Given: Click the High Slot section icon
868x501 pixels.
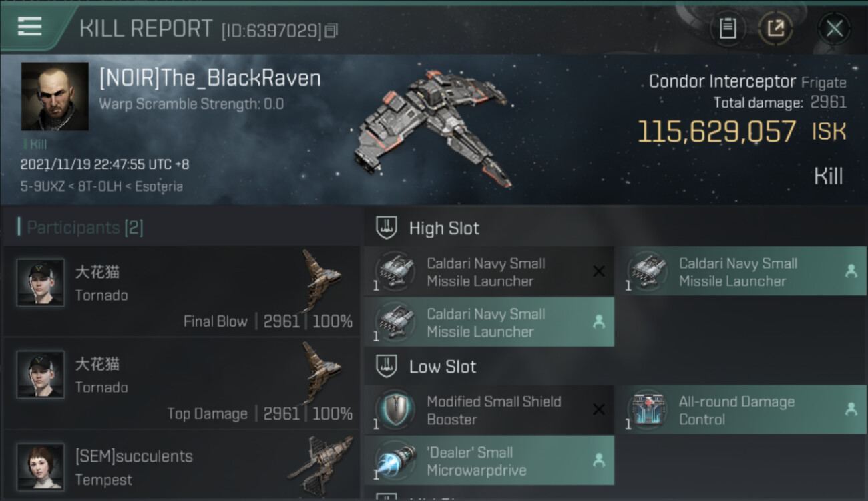Looking at the screenshot, I should point(387,228).
